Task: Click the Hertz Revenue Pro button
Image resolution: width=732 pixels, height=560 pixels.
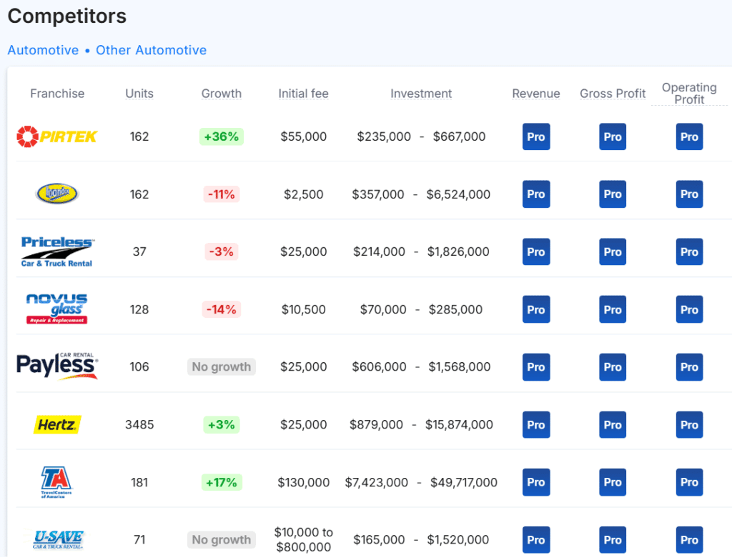Action: point(536,425)
